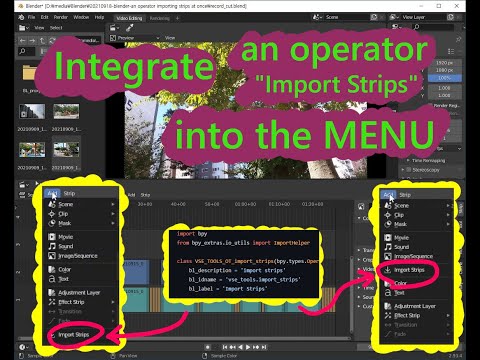Image resolution: width=480 pixels, height=360 pixels.
Task: Click Import Strips under Image/Sequence in right menu
Action: (x=417, y=270)
